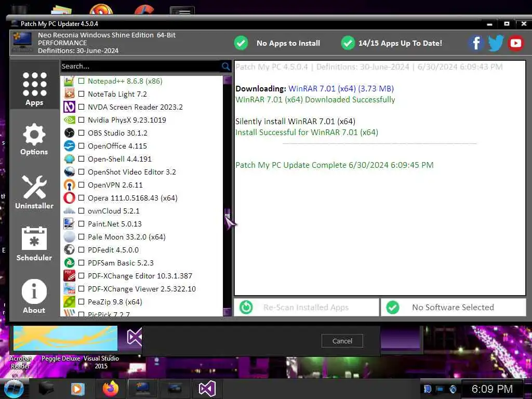Focus the Search... input field
The width and height of the screenshot is (532, 399).
tap(140, 66)
